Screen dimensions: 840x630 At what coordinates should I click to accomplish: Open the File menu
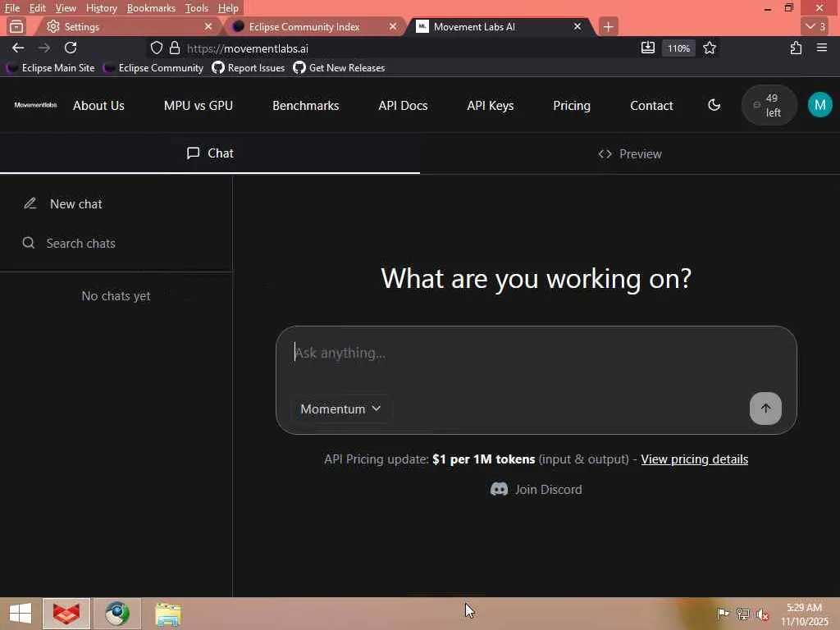[11, 8]
